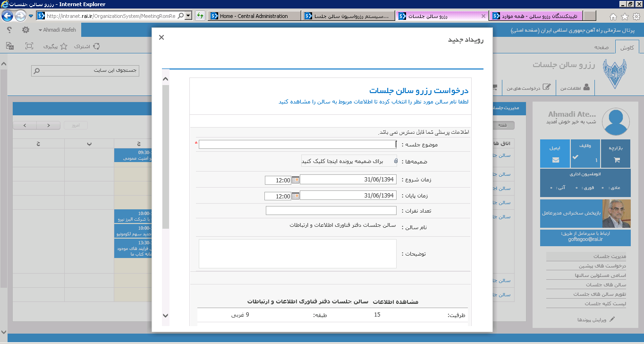Click the refresh page button
Screen dimensions: 644x344
pos(200,16)
